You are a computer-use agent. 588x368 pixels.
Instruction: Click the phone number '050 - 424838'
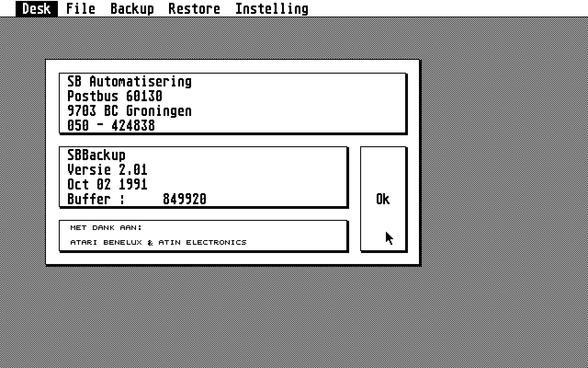point(111,126)
